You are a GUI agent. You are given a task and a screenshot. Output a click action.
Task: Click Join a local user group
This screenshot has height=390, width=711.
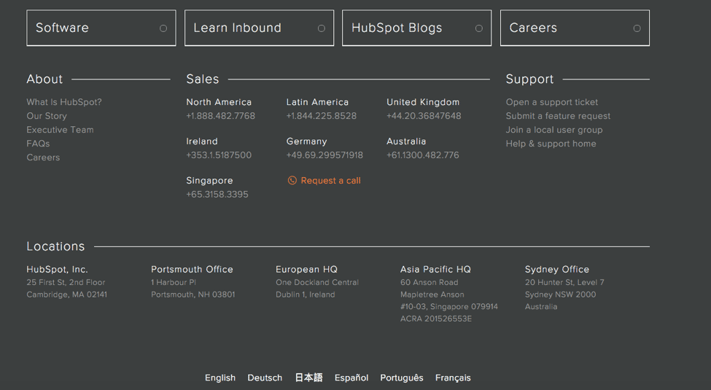[x=554, y=130]
